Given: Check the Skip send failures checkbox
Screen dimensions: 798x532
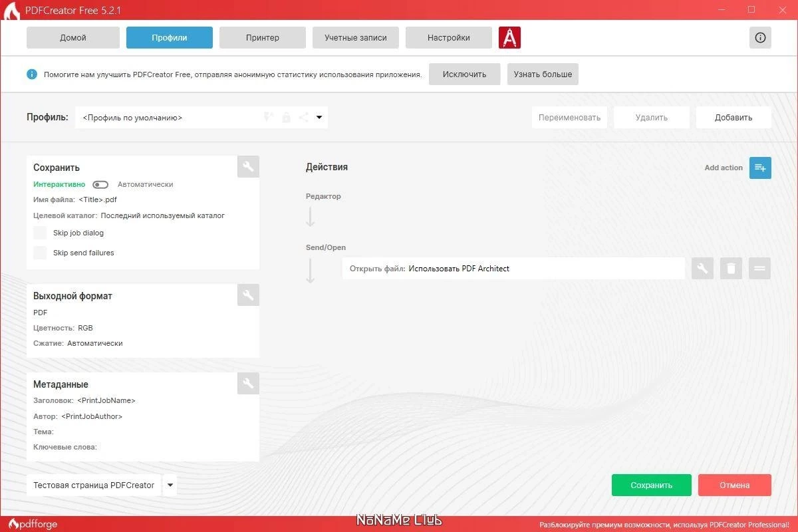Looking at the screenshot, I should pyautogui.click(x=41, y=253).
